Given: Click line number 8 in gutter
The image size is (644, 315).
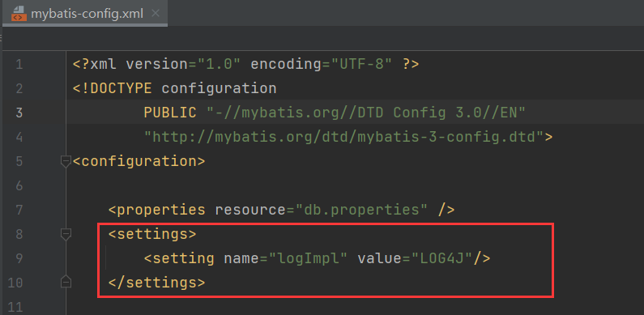Looking at the screenshot, I should point(19,234).
